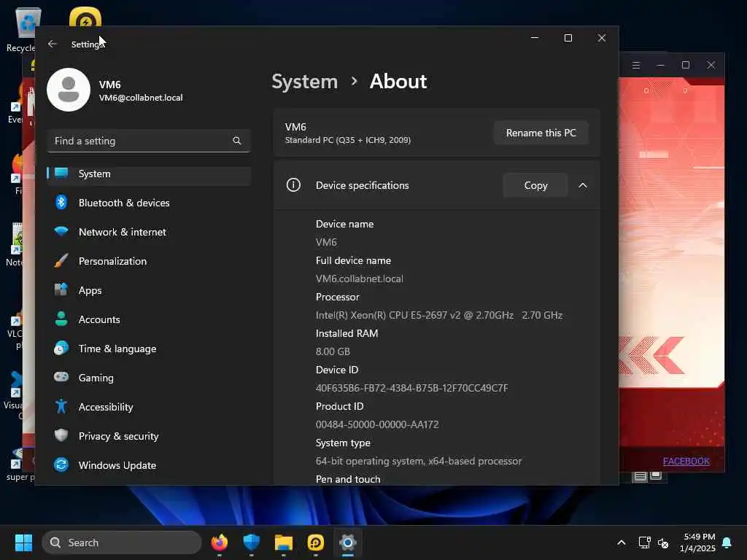Click the Settings gear in taskbar

348,542
